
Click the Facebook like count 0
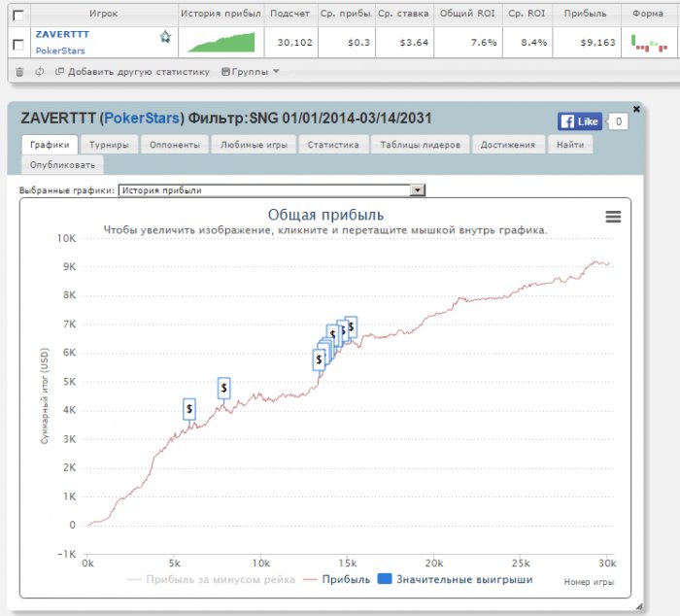pyautogui.click(x=618, y=121)
